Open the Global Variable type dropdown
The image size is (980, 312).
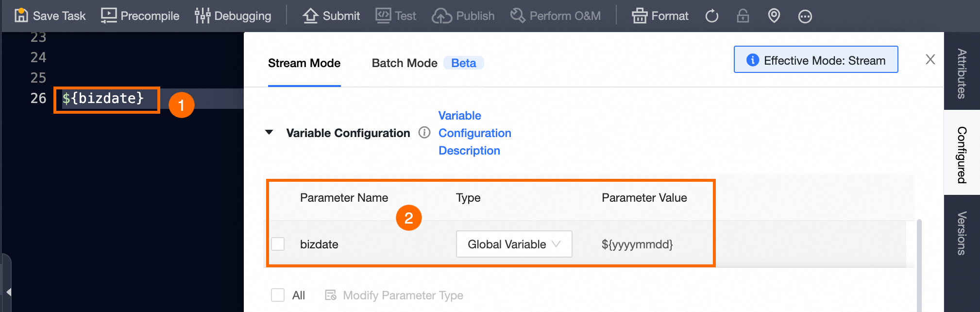[514, 244]
